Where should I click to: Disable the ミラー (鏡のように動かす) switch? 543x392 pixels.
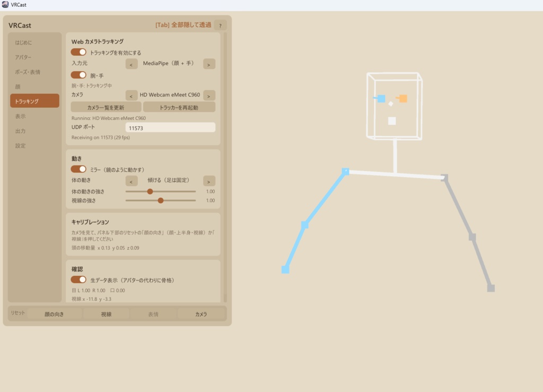[78, 169]
